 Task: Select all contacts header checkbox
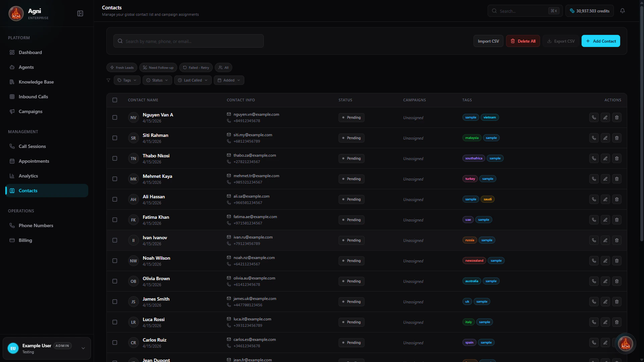[x=115, y=100]
